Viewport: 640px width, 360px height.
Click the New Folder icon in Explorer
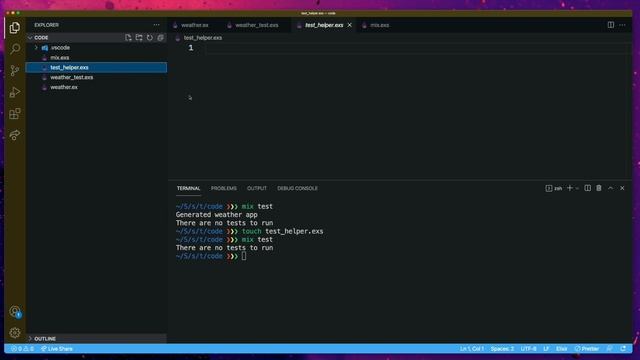coord(139,38)
